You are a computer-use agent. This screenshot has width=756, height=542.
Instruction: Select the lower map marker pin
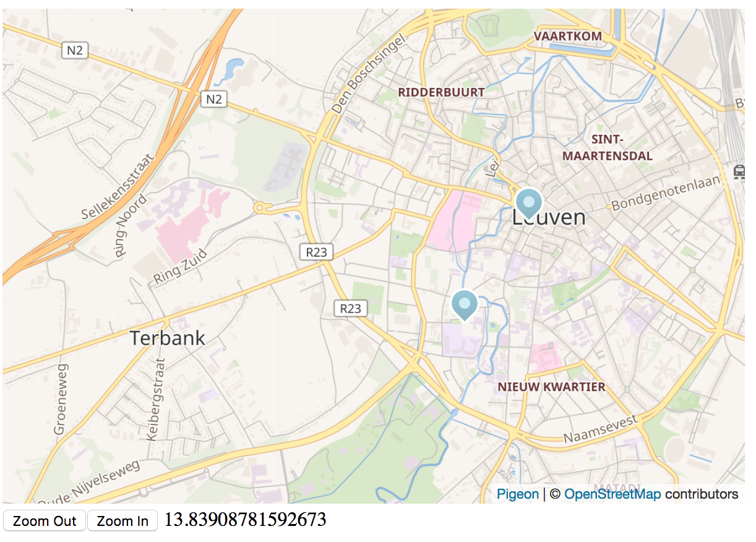coord(465,304)
